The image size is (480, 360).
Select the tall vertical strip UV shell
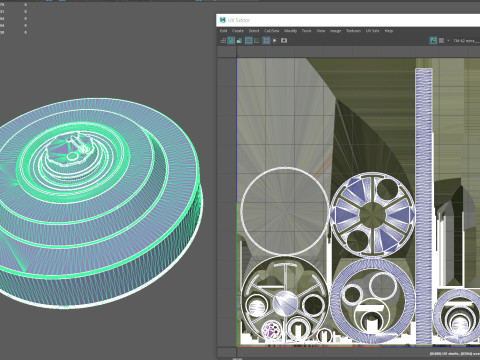(424, 206)
